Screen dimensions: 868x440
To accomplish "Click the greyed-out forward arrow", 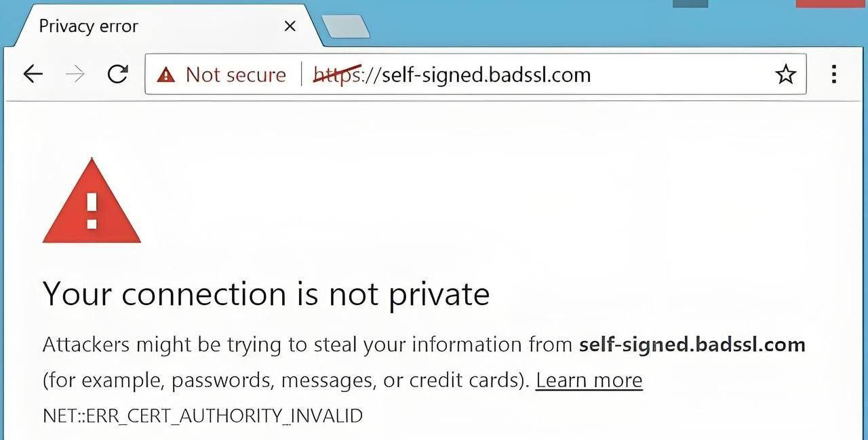I will [x=75, y=74].
